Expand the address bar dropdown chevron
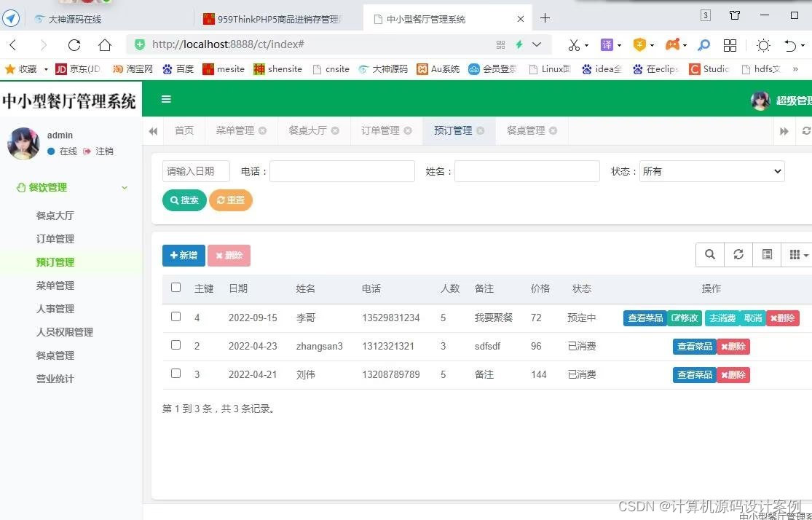The width and height of the screenshot is (812, 520). [537, 44]
